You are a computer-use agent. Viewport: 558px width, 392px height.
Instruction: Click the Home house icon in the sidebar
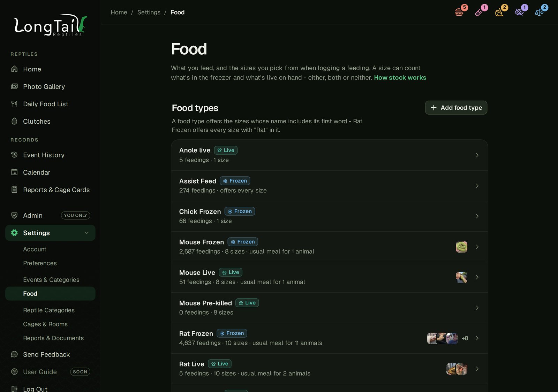[14, 69]
